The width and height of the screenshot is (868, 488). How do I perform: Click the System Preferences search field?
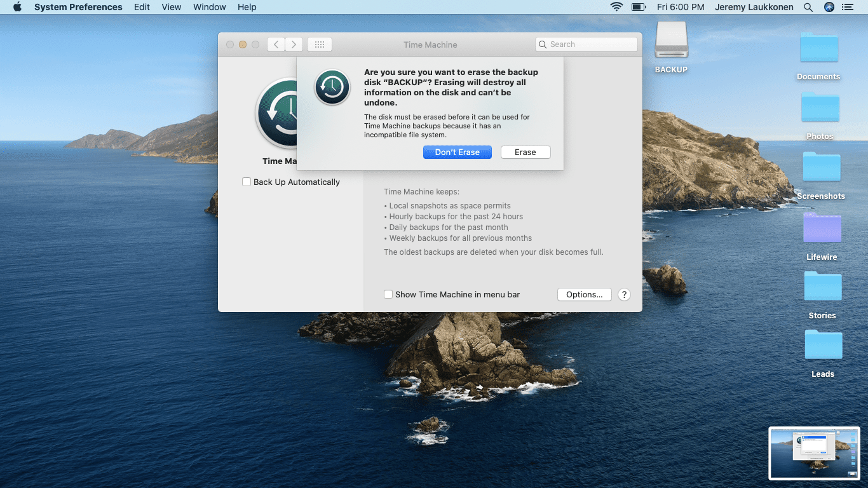click(587, 44)
